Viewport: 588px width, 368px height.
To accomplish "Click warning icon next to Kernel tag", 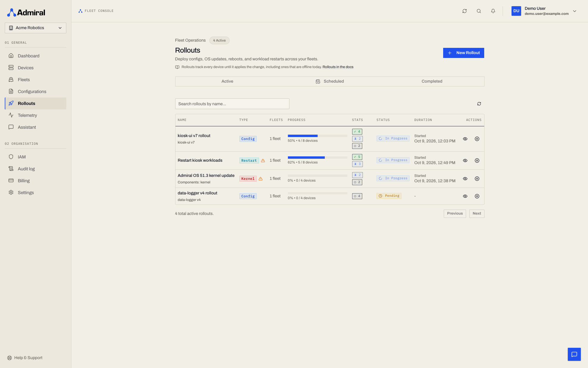I will pos(261,179).
